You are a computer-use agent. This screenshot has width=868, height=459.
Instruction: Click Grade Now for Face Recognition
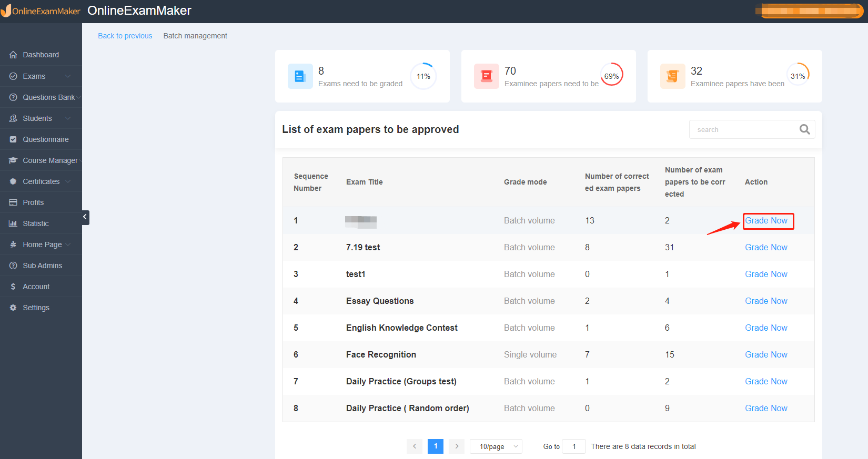766,354
